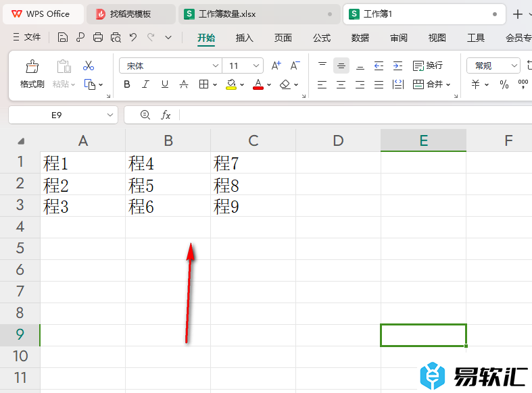
Task: Open the font size dropdown (11)
Action: coord(256,65)
